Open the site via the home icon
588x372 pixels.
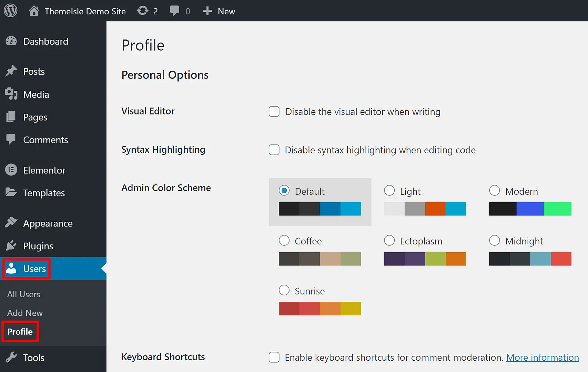pos(33,10)
